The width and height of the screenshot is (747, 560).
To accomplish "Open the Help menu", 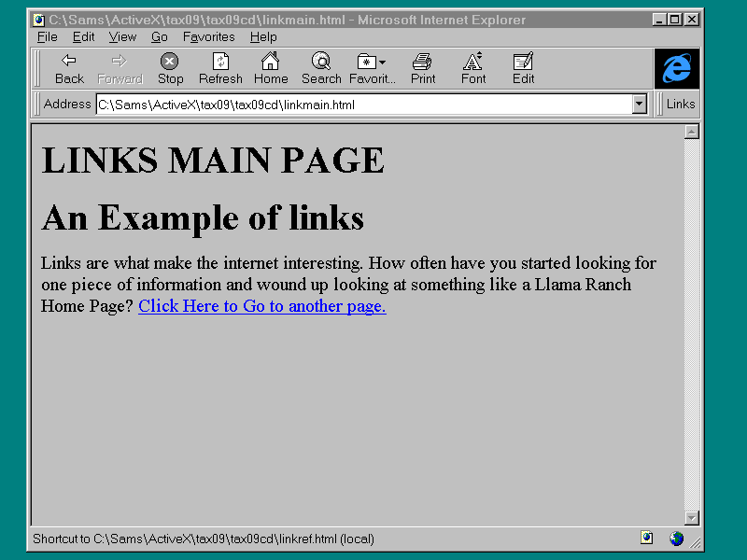I will (x=263, y=37).
